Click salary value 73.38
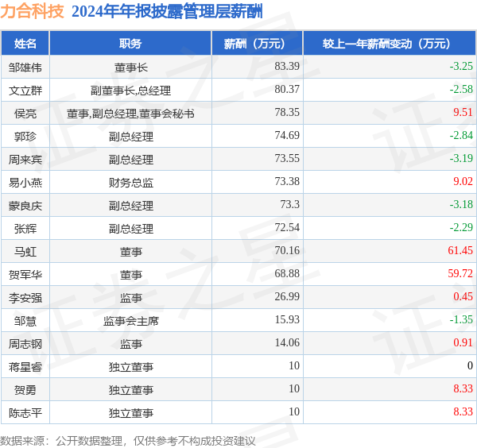The width and height of the screenshot is (477, 448). coord(287,181)
